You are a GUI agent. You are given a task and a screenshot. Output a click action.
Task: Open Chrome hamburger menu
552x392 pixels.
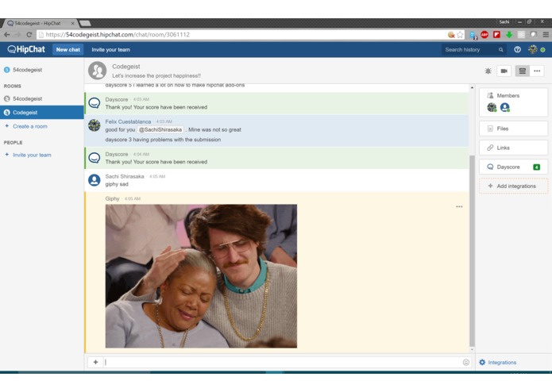(546, 34)
